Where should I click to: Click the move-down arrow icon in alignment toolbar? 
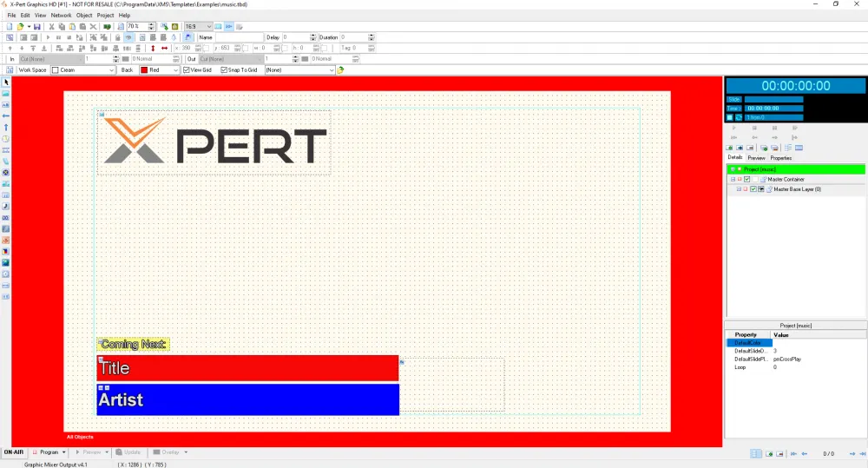pyautogui.click(x=23, y=48)
